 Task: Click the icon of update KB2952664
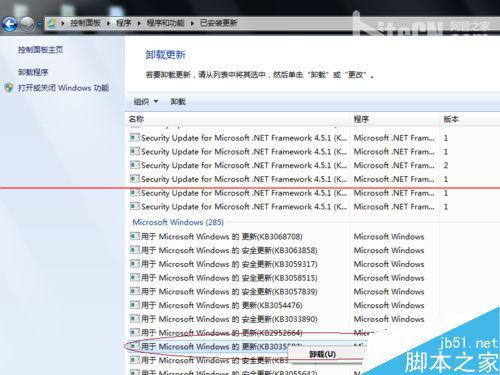[134, 333]
